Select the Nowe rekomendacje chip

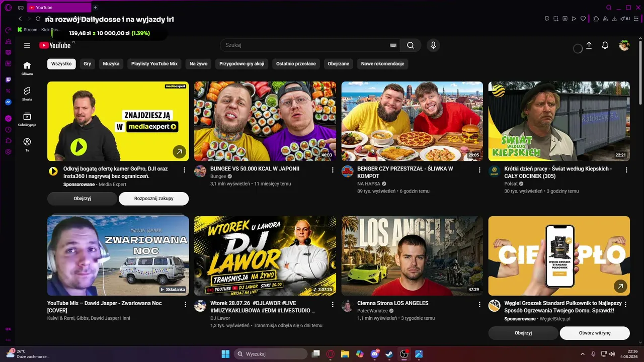pos(383,64)
